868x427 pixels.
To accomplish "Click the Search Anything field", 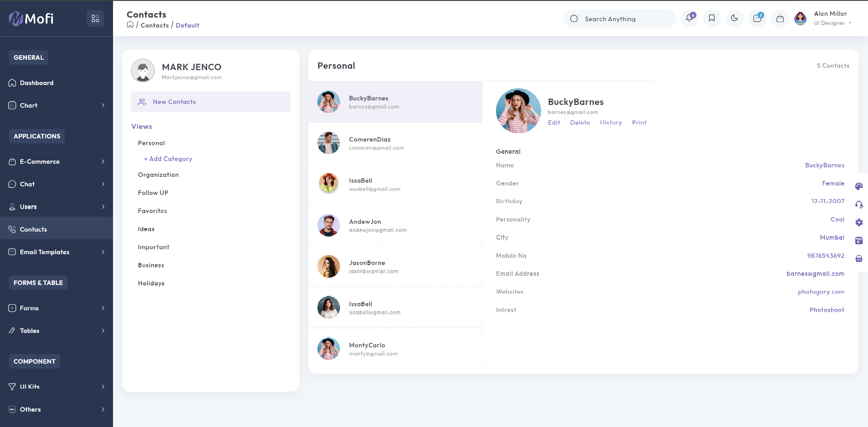I will coord(624,19).
